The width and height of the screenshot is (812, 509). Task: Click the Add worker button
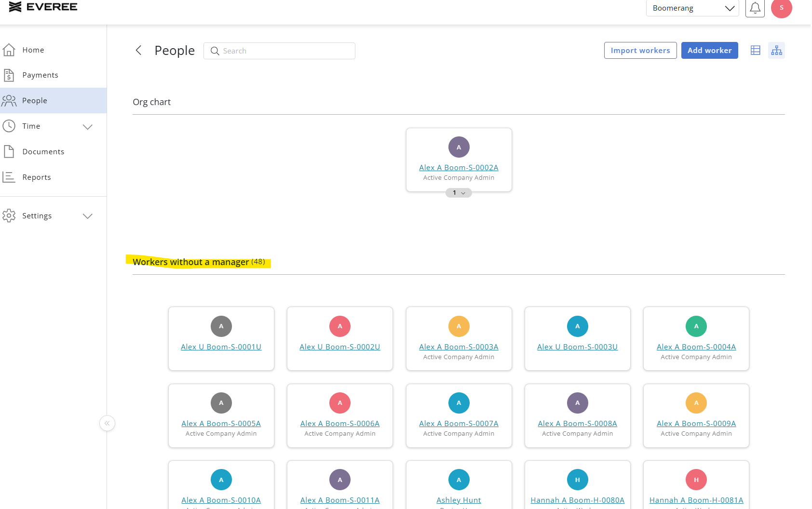click(709, 50)
